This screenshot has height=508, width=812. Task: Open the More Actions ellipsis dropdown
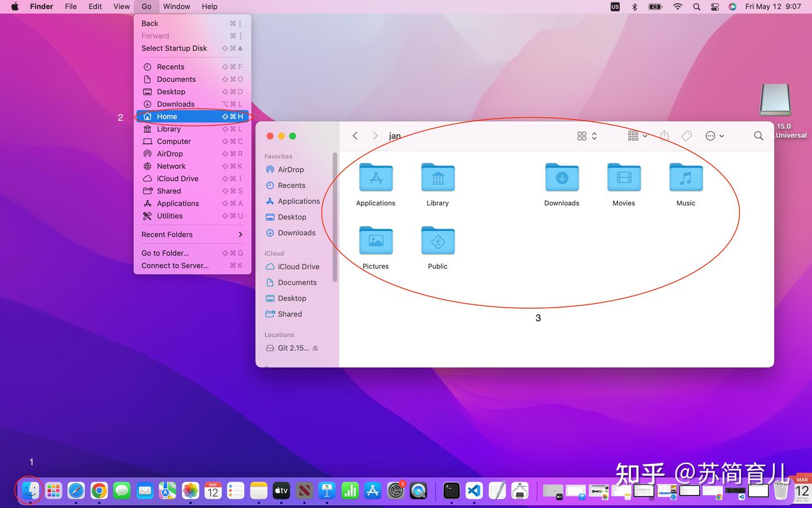pos(714,136)
